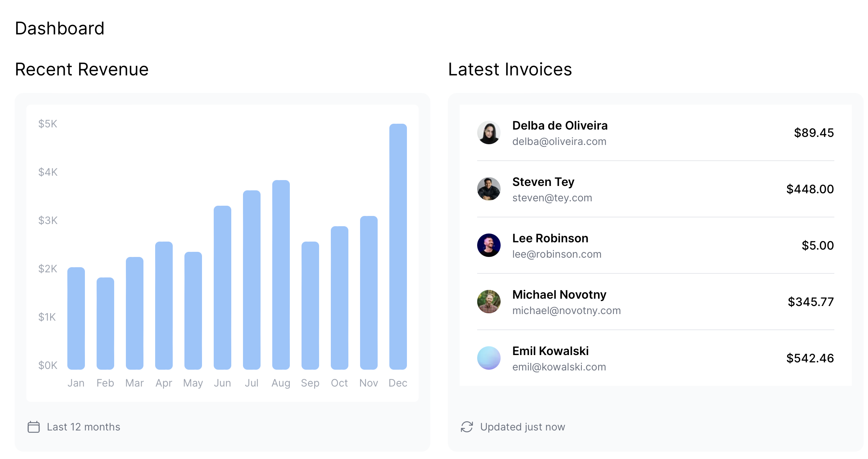This screenshot has width=868, height=459.
Task: Click the refresh icon next to Updated just now
Action: 467,427
